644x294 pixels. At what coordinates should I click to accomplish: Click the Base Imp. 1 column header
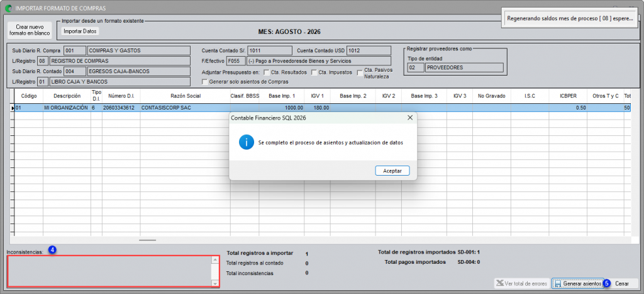coord(282,96)
